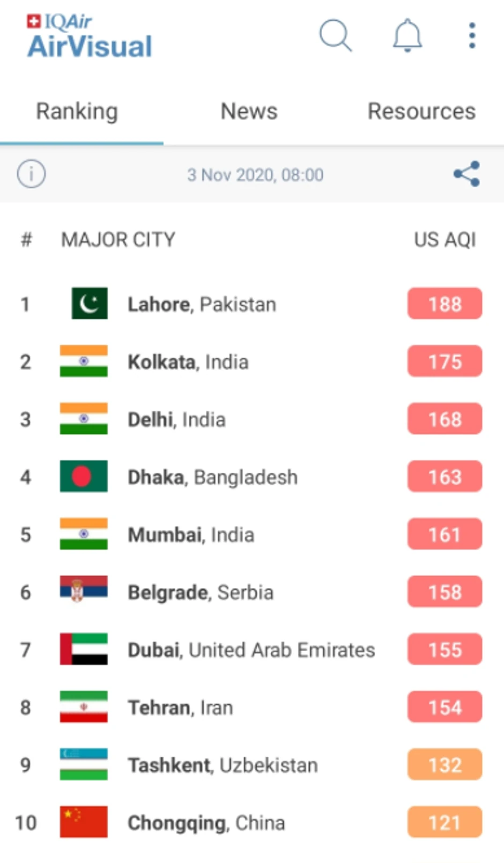
Task: Click the Pakistan flag icon
Action: 89,304
